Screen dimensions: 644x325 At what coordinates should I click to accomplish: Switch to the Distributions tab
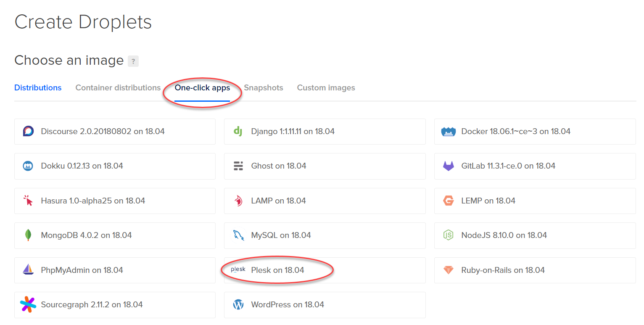[38, 88]
